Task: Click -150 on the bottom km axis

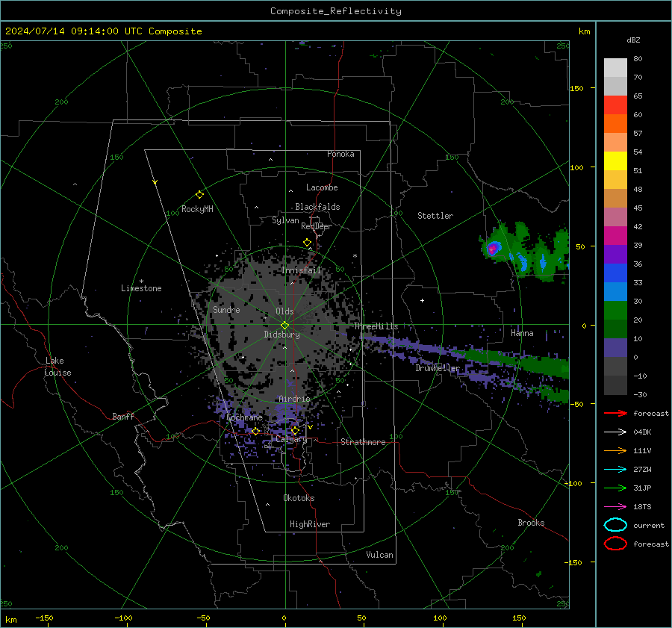Action: [44, 618]
